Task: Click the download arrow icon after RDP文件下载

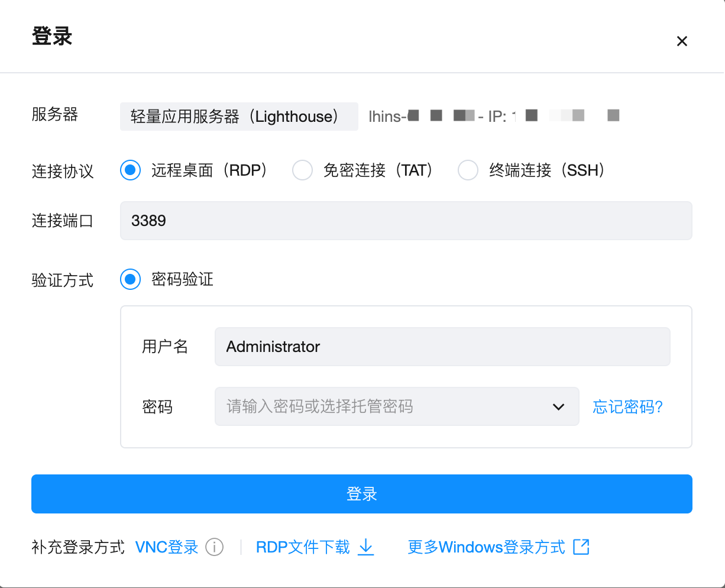Action: (367, 547)
